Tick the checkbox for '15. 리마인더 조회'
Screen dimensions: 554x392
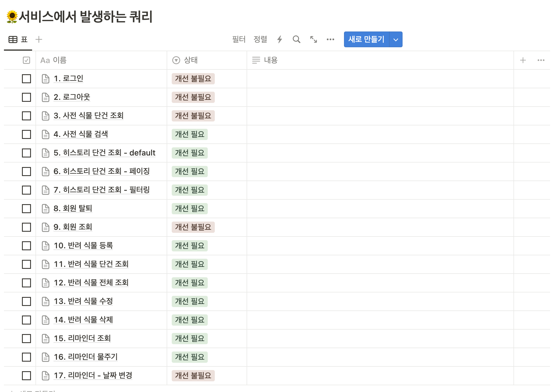26,339
